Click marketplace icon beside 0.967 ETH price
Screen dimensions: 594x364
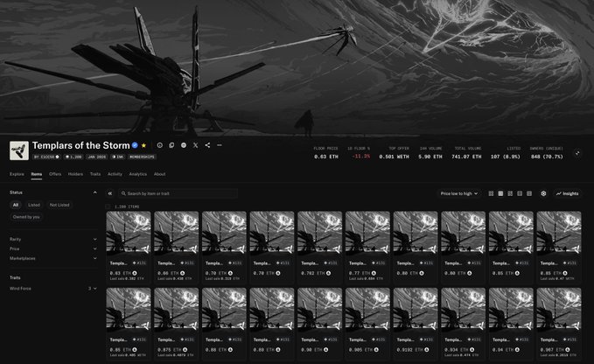(x=568, y=350)
